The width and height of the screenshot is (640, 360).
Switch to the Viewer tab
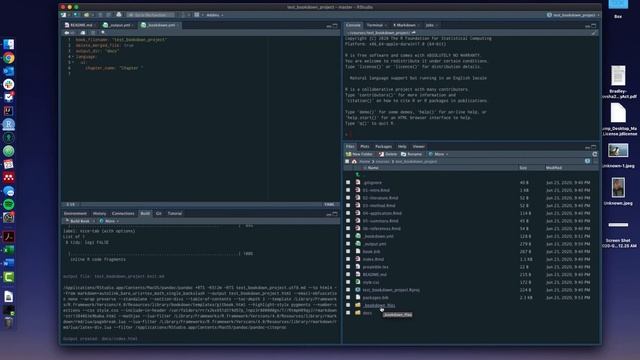418,147
